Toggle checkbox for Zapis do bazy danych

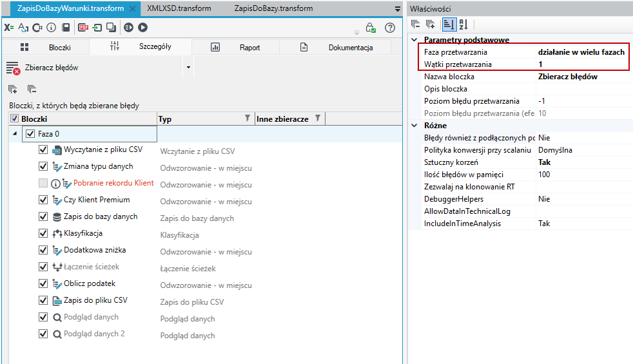click(x=43, y=216)
